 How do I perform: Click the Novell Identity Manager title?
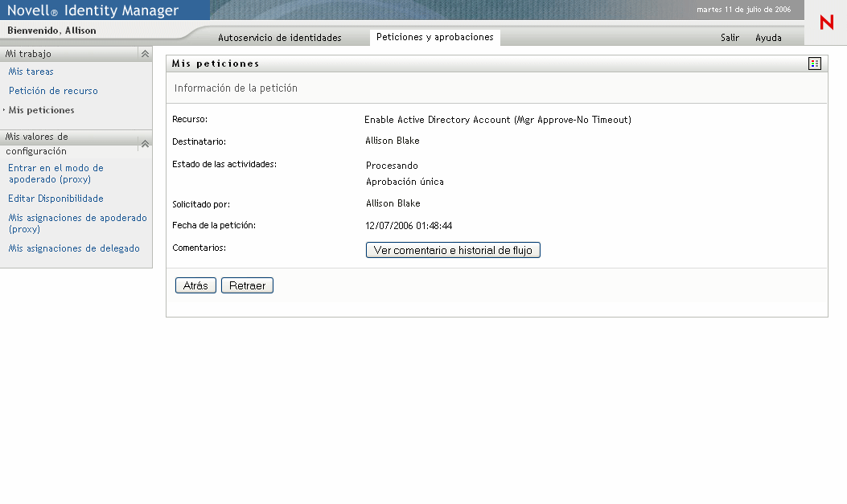93,10
